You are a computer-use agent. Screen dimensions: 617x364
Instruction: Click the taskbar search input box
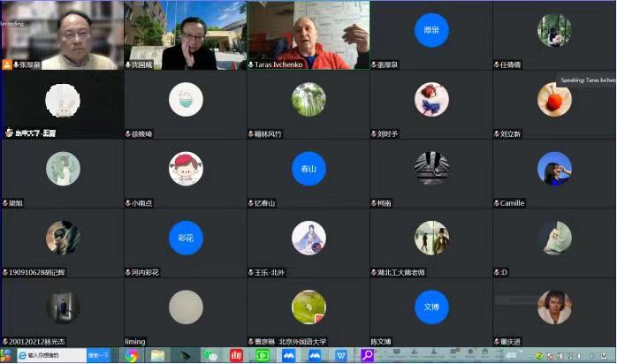[x=53, y=355]
